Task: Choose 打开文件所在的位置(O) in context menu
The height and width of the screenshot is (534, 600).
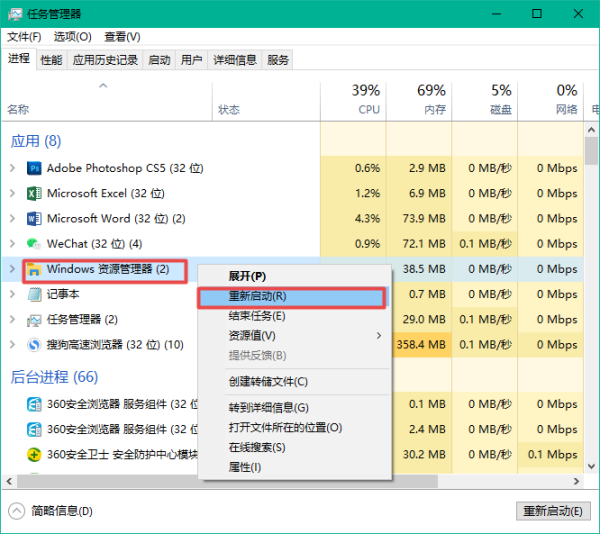Action: click(x=295, y=428)
